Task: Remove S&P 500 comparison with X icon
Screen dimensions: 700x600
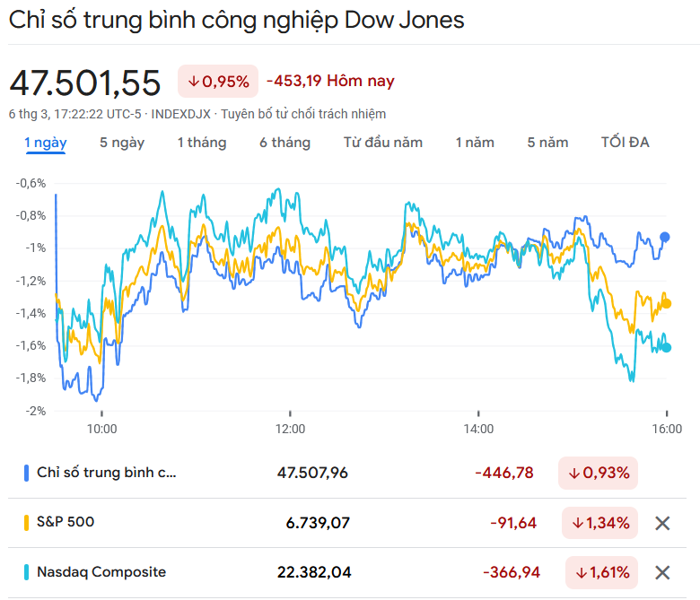Action: [x=662, y=523]
